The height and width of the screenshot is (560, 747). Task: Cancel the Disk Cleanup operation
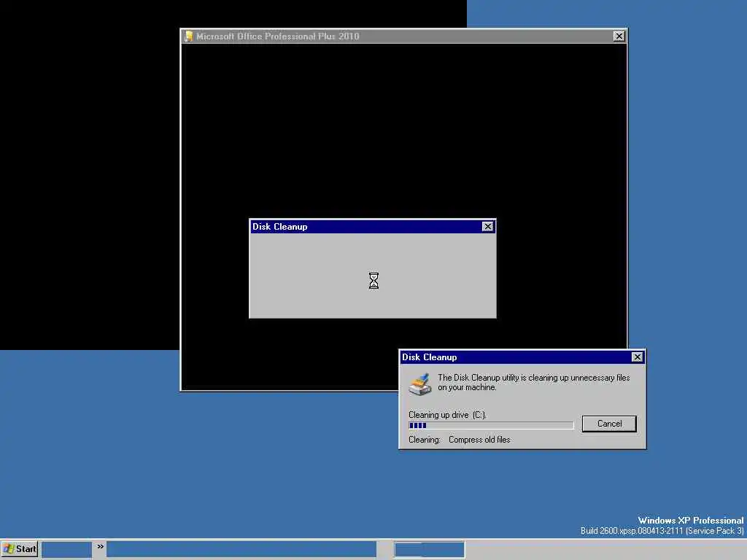coord(609,424)
